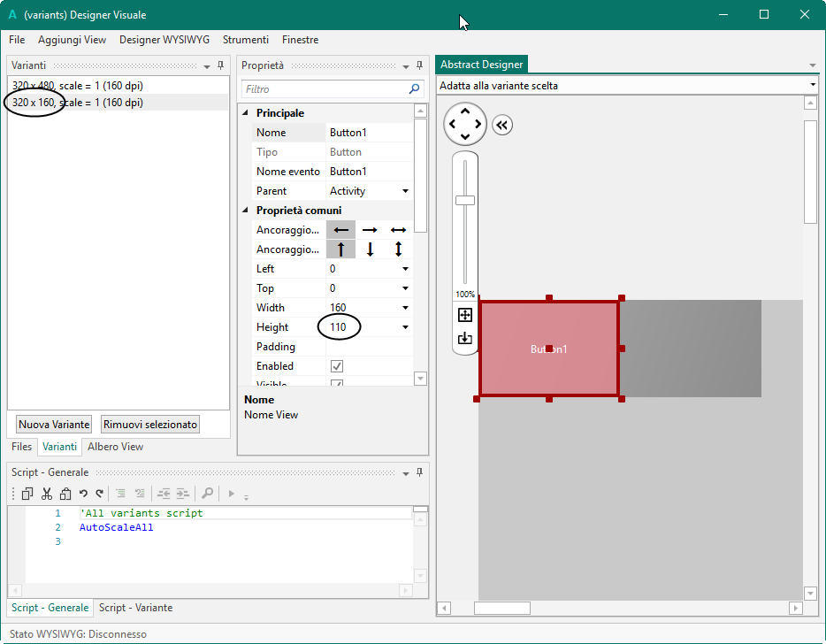Image resolution: width=826 pixels, height=644 pixels.
Task: Collapse the designer navigation panel with double-chevron
Action: coord(502,126)
